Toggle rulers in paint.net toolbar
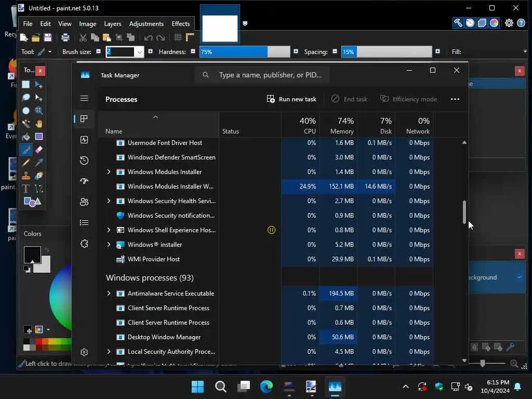 click(x=190, y=37)
